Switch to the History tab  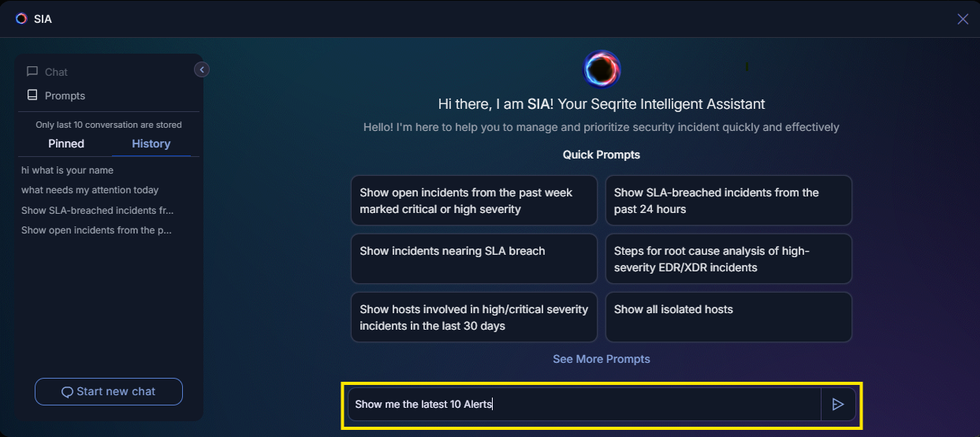[x=151, y=144]
